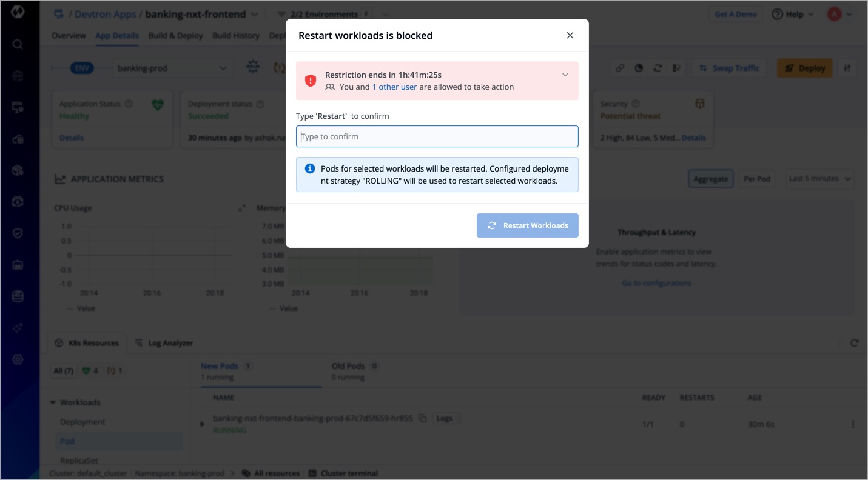The width and height of the screenshot is (868, 480).
Task: Click the Deploy rocket button
Action: click(x=804, y=68)
